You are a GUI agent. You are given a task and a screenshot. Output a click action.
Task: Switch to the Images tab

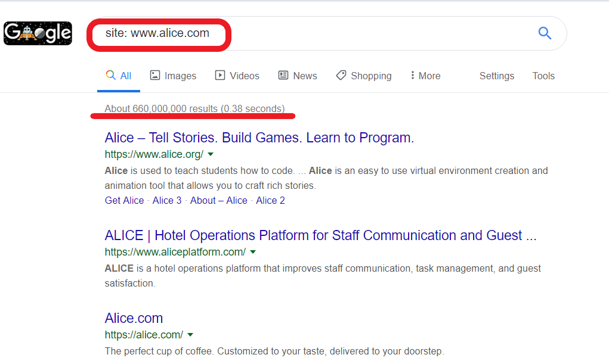click(x=179, y=75)
